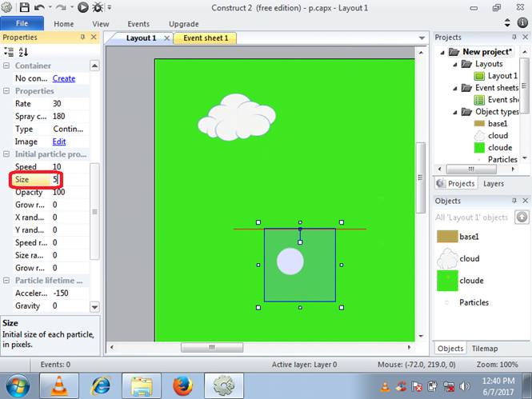The image size is (532, 399).
Task: Open the Undo history dropdown arrow
Action: [50, 7]
